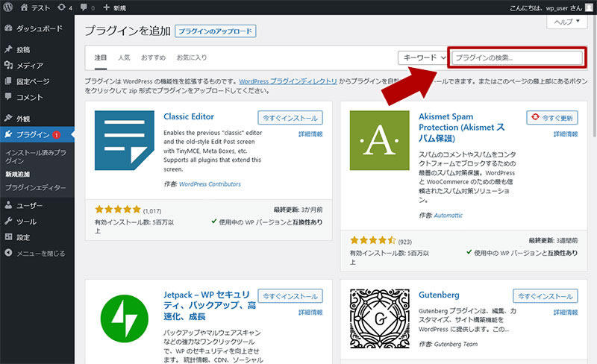This screenshot has height=364, width=597.
Task: Click the 新規 plus button in admin bar
Action: (x=114, y=7)
